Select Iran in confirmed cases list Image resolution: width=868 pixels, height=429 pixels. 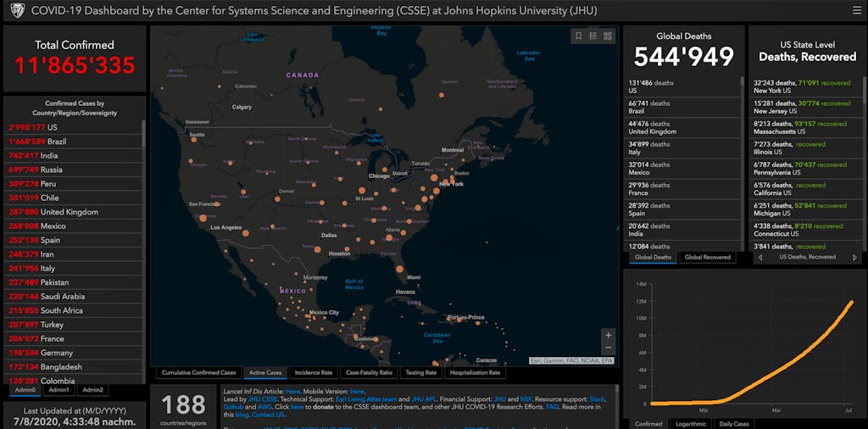pos(73,254)
